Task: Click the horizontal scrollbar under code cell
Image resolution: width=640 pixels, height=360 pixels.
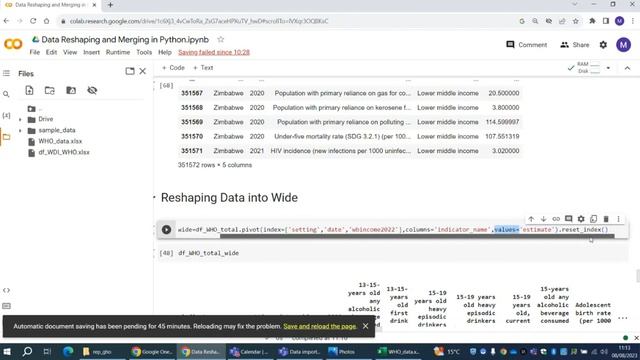Action: coord(417,236)
